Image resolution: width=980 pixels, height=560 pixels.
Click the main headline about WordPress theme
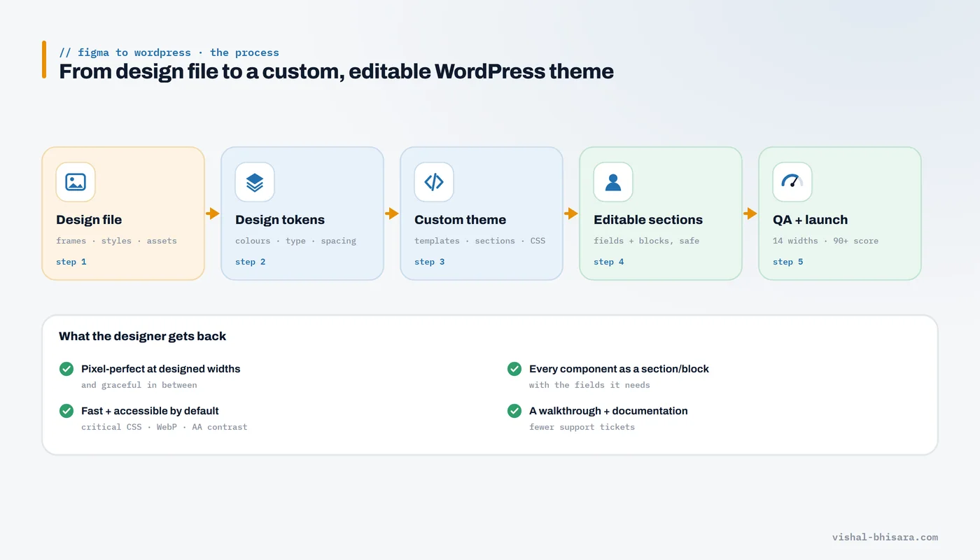336,71
